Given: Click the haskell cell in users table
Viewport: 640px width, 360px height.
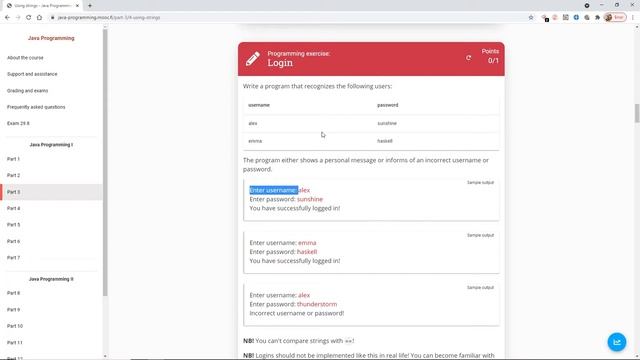Looking at the screenshot, I should (384, 141).
